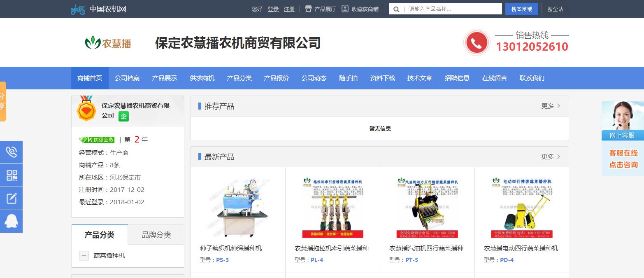Click the 注册时间：2017-12-02 text
This screenshot has width=644, height=278.
(x=112, y=190)
